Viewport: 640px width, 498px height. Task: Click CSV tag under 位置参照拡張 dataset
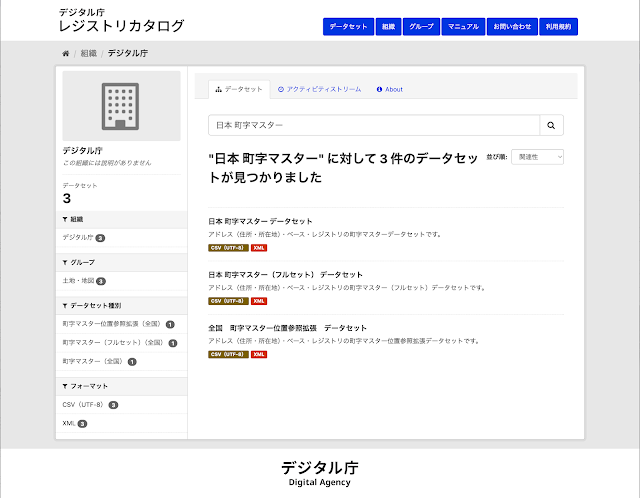click(x=228, y=354)
